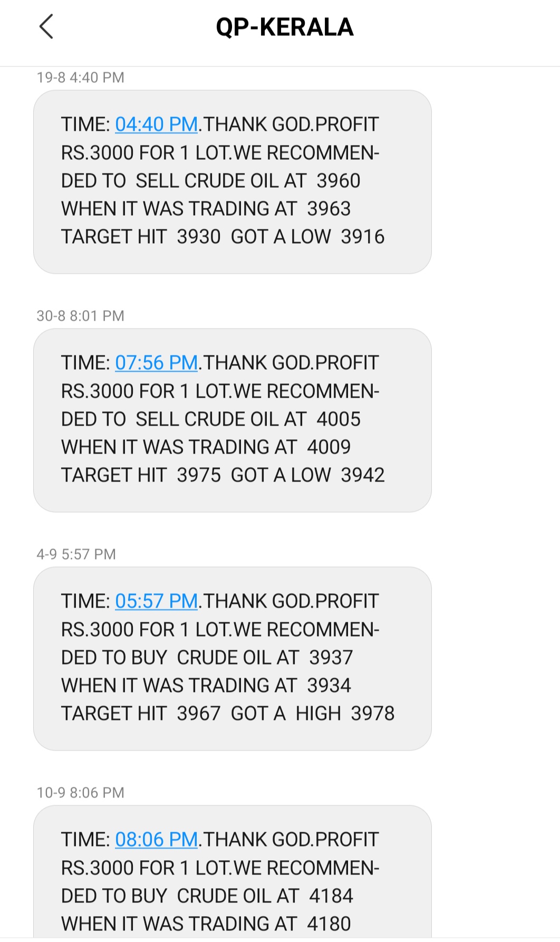Tap the 4-9 5:57 PM timestamp

pos(76,554)
